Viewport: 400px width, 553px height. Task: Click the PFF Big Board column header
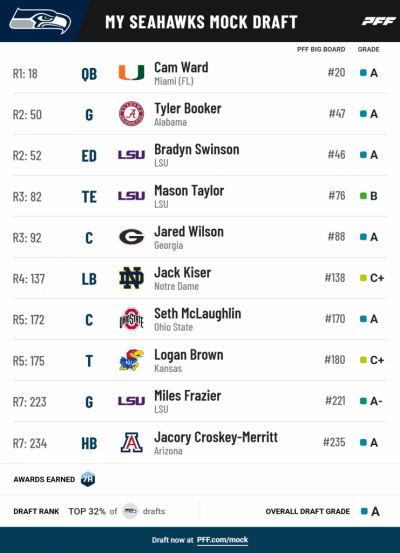(x=321, y=49)
